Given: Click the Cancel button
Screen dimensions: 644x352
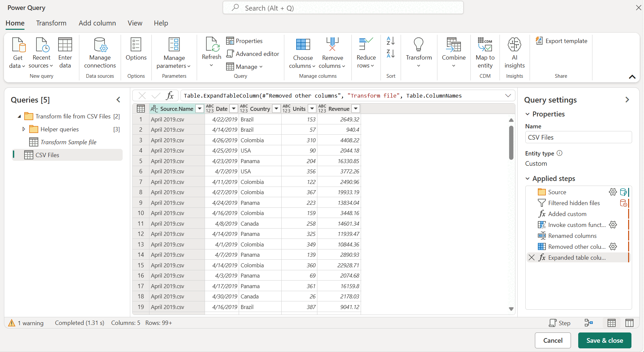Looking at the screenshot, I should 553,340.
